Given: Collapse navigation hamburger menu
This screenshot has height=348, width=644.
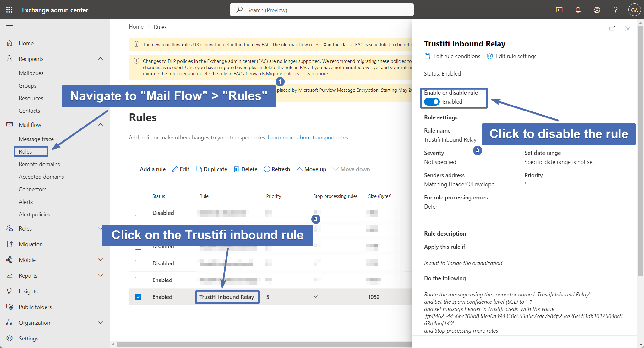Looking at the screenshot, I should click(x=9, y=27).
